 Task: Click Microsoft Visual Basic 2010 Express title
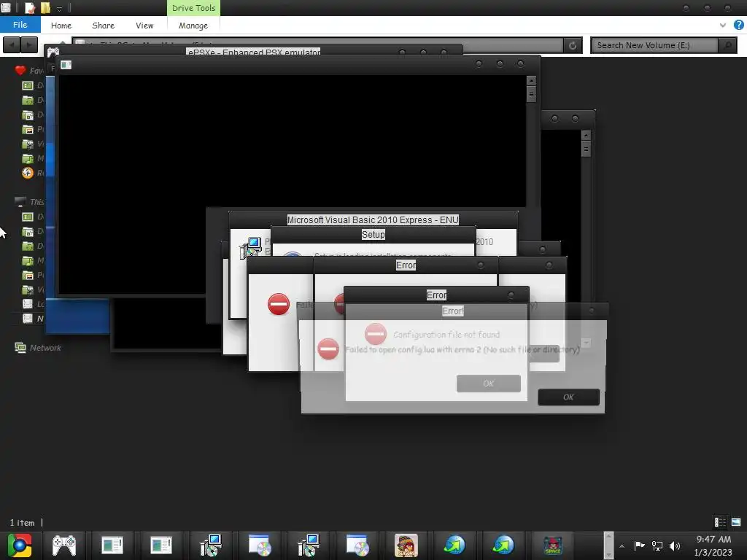[x=373, y=220]
